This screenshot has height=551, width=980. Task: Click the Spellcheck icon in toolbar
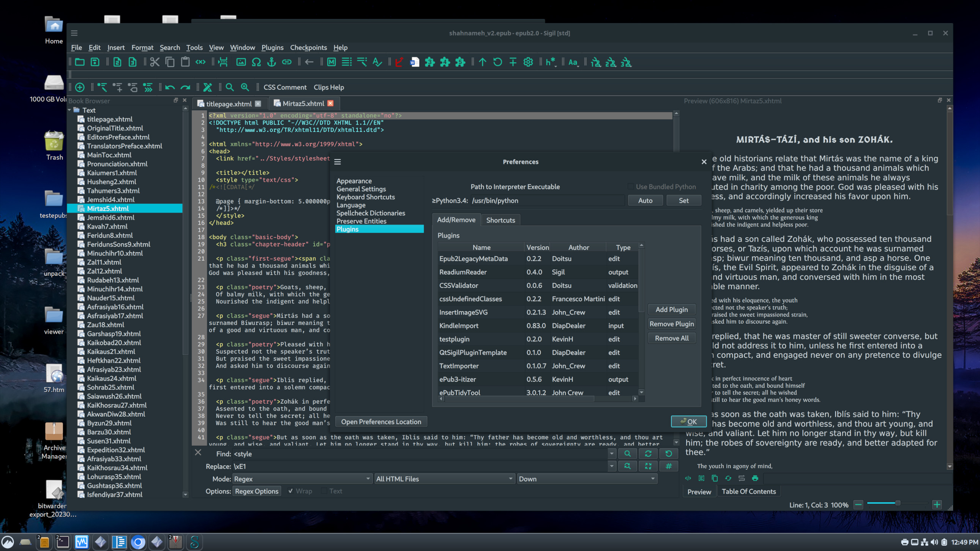coord(377,62)
